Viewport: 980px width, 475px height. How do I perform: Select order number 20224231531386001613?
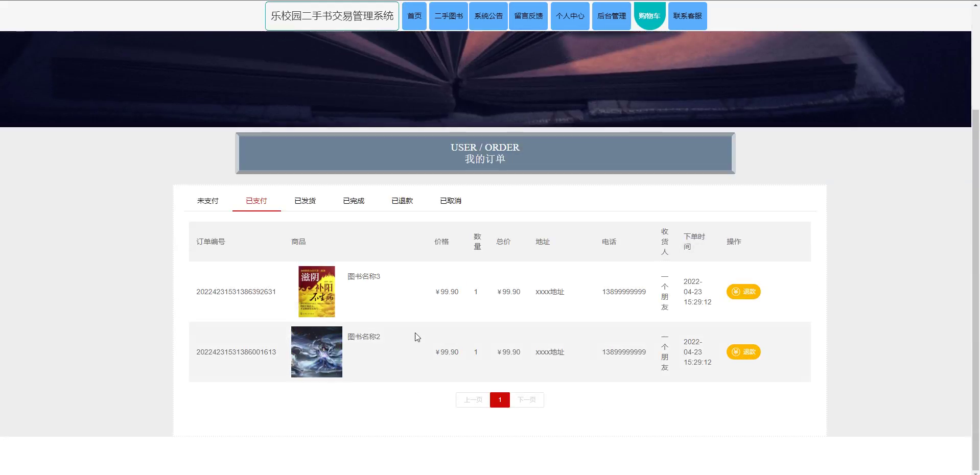236,352
